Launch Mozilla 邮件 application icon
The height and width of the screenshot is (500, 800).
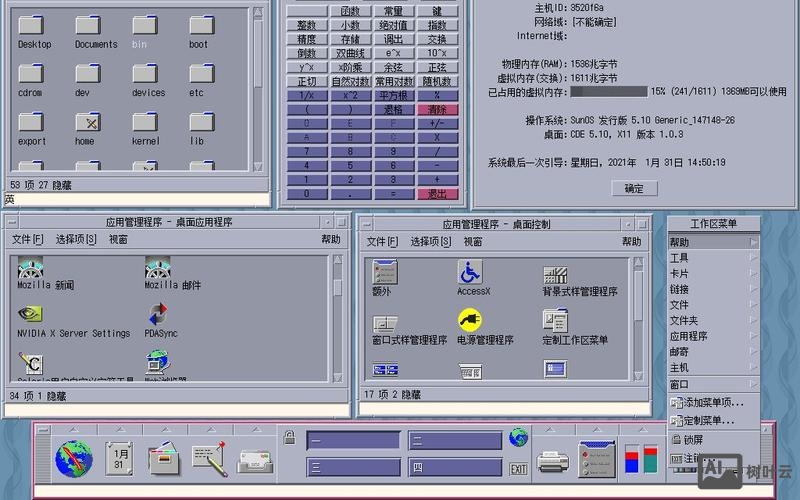pyautogui.click(x=158, y=267)
